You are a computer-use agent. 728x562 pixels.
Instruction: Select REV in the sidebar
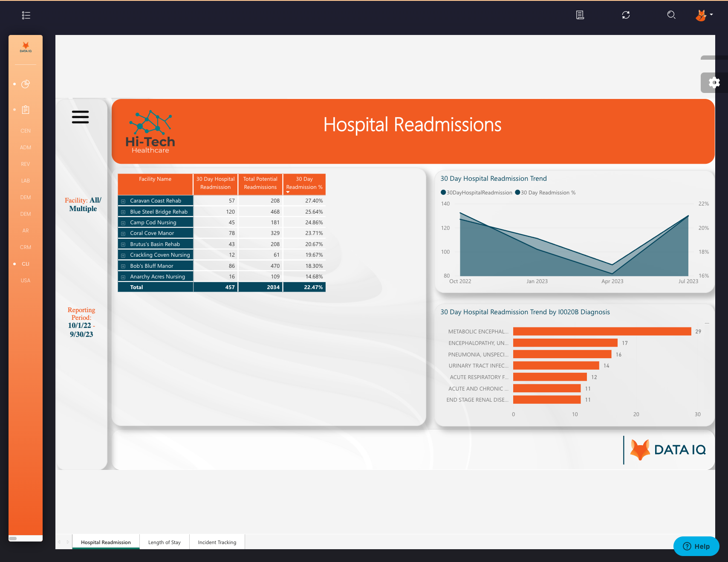(x=26, y=164)
